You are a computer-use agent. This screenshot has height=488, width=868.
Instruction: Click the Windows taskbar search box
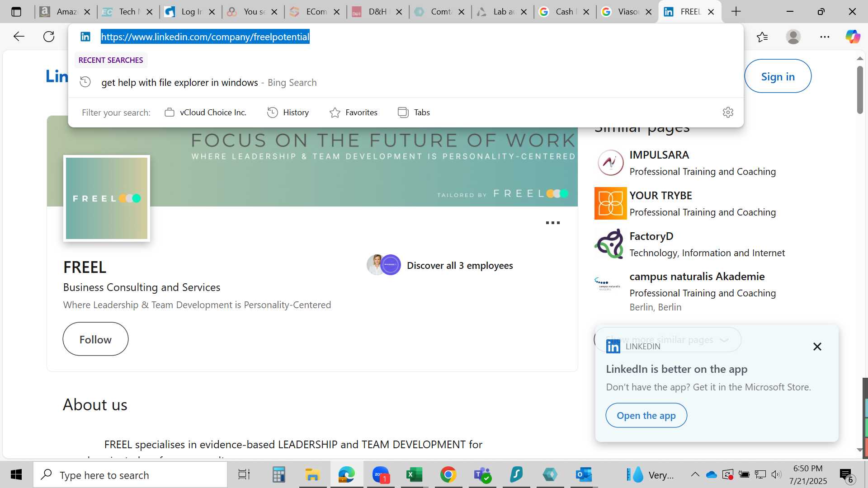coord(130,475)
